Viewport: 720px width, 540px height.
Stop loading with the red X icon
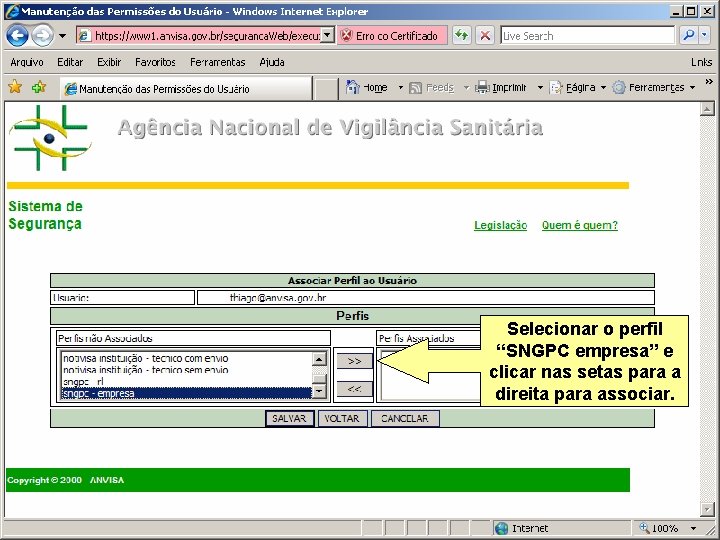click(485, 35)
